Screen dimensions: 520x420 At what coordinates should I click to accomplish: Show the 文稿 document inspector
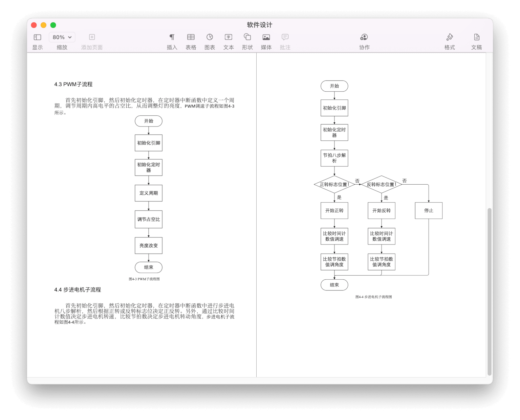click(477, 37)
